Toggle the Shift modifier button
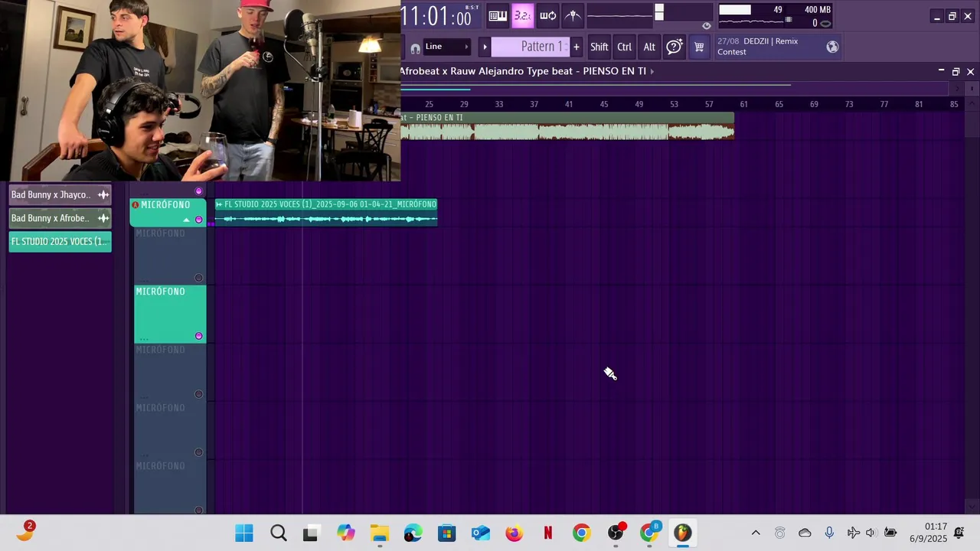This screenshot has width=980, height=551. tap(599, 47)
